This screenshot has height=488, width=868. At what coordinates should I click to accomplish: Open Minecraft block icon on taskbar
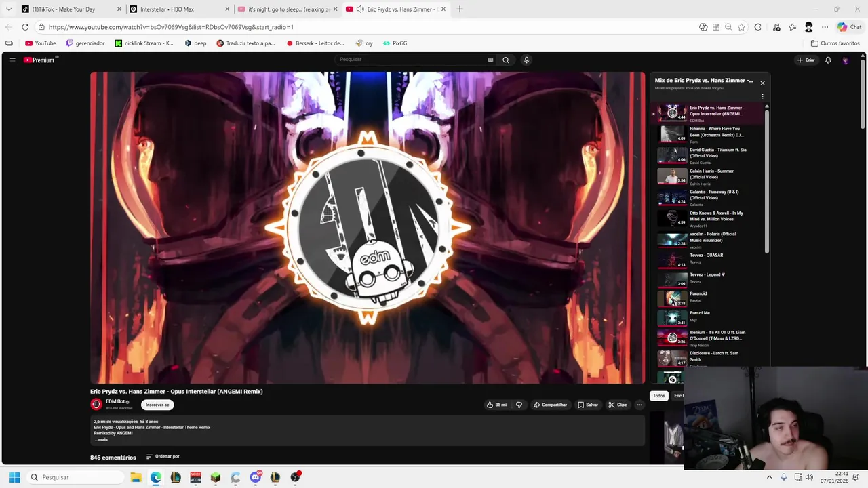(x=216, y=477)
